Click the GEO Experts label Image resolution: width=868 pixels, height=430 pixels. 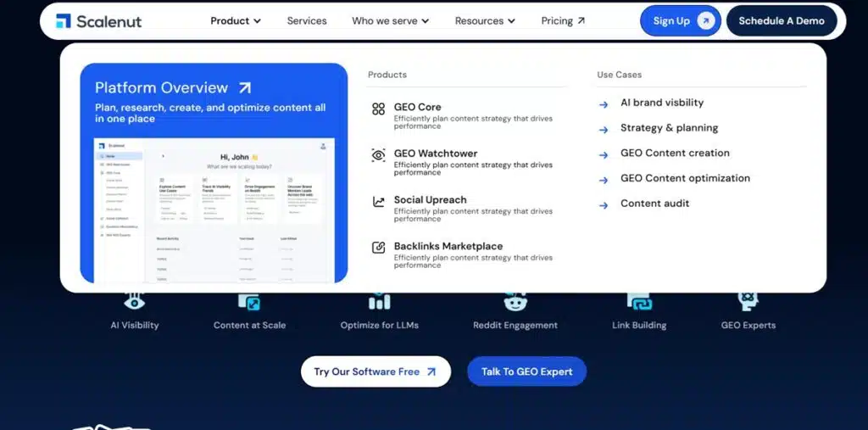(748, 326)
